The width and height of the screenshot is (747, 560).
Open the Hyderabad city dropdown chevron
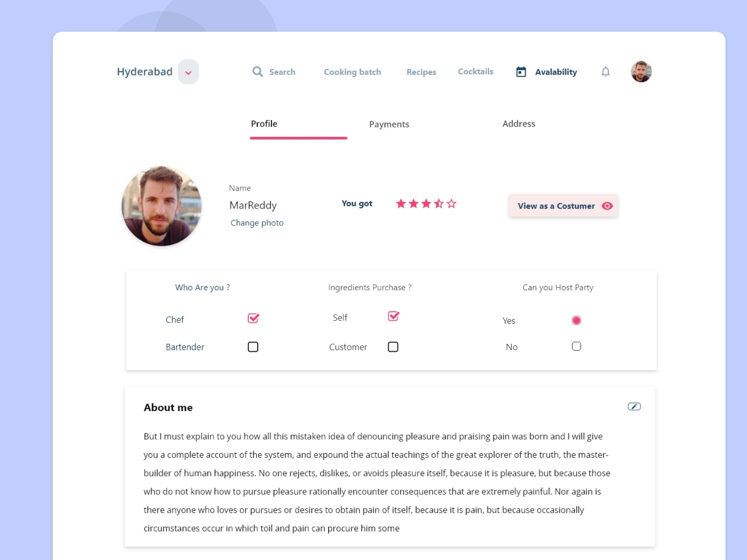coord(188,72)
